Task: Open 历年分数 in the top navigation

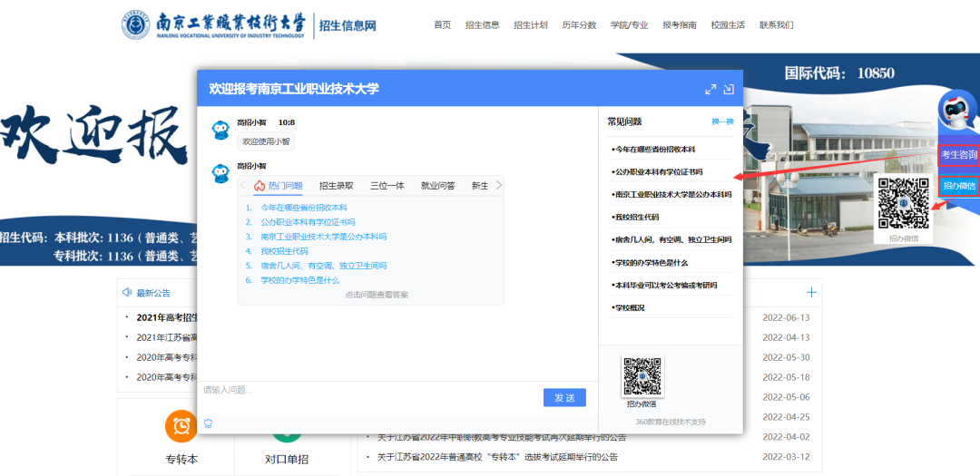Action: [579, 25]
